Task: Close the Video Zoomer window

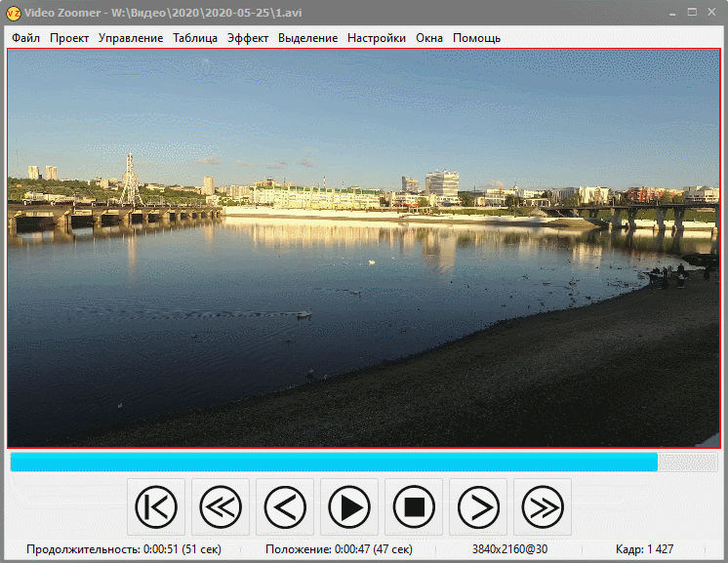Action: click(711, 13)
